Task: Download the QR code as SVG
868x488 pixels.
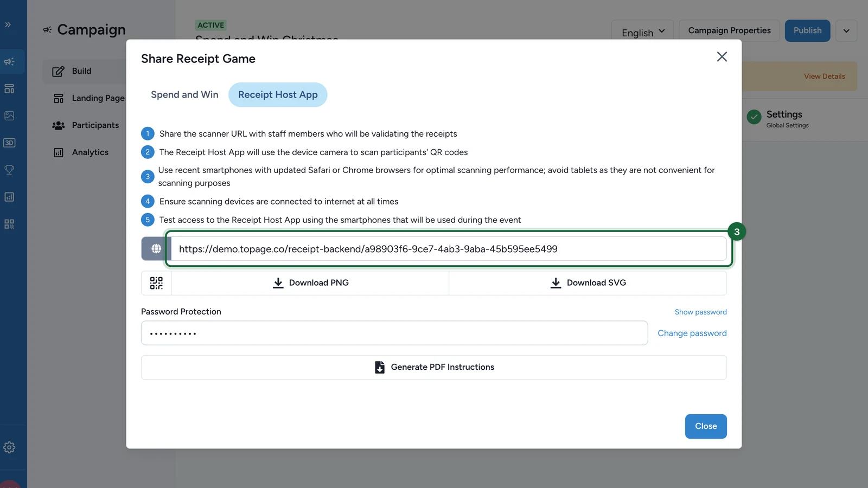Action: 588,283
